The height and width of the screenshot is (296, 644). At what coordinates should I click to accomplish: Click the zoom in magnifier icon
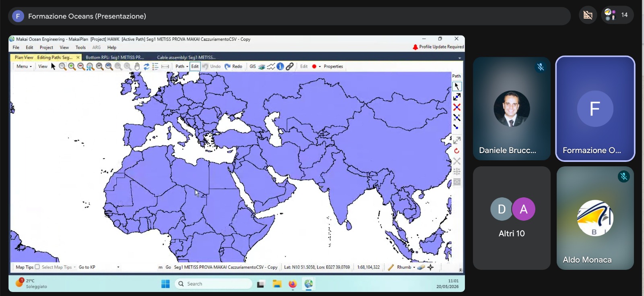point(72,66)
